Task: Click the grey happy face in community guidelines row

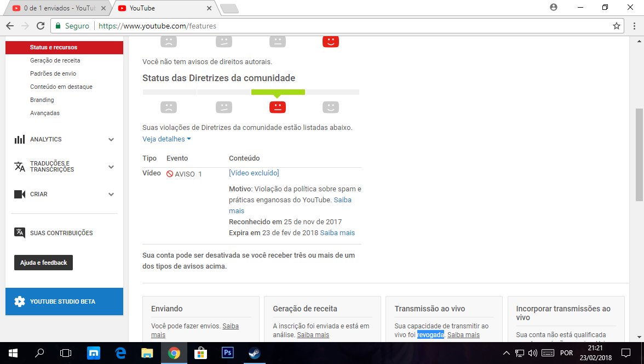Action: [331, 107]
